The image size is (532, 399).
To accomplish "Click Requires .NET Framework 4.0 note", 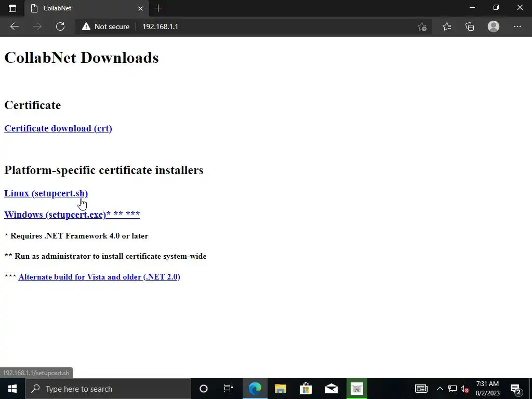I will 76,236.
